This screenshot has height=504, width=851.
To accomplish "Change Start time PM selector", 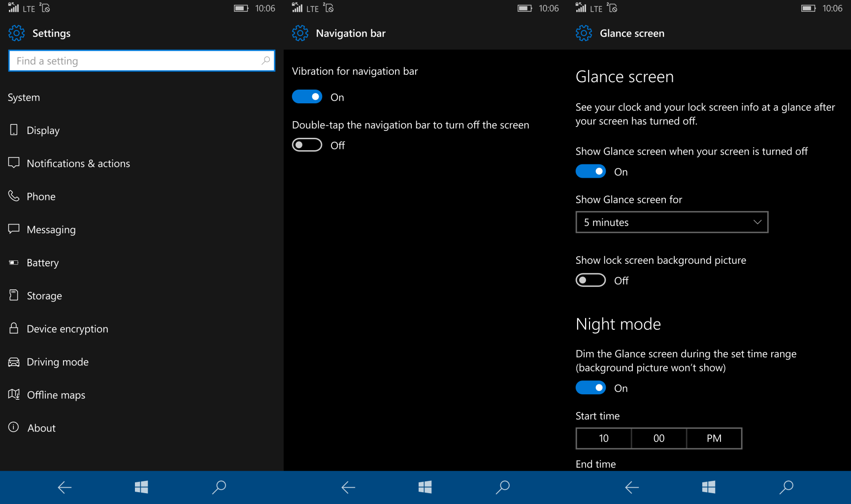I will click(x=714, y=438).
